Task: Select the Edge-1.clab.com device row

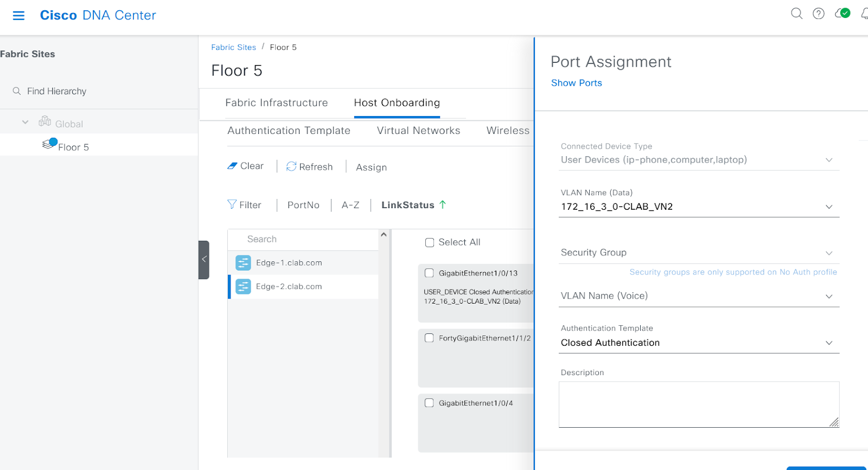Action: [x=303, y=263]
